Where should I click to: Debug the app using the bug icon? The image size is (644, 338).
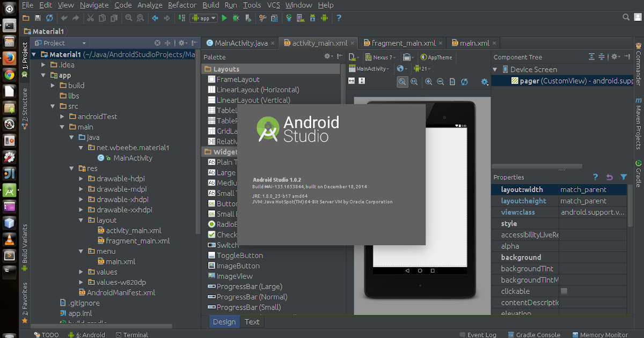click(235, 18)
